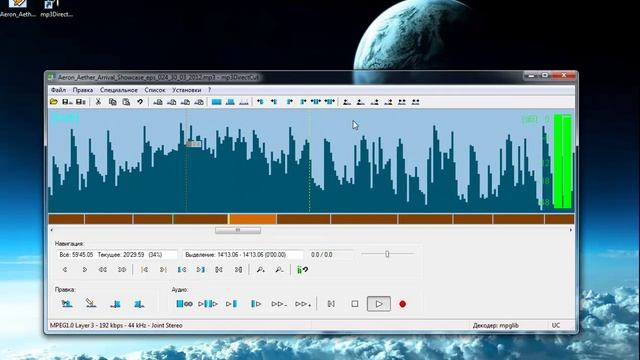Select the solid blue rectangle toolbar icon
Image resolution: width=640 pixels, height=360 pixels.
pyautogui.click(x=216, y=102)
